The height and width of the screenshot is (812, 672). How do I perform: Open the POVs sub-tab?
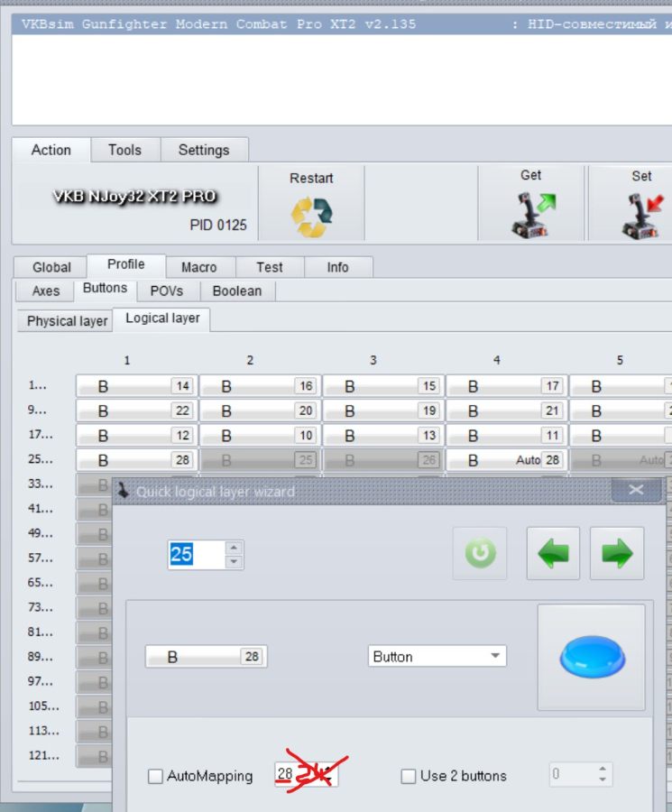tap(167, 291)
